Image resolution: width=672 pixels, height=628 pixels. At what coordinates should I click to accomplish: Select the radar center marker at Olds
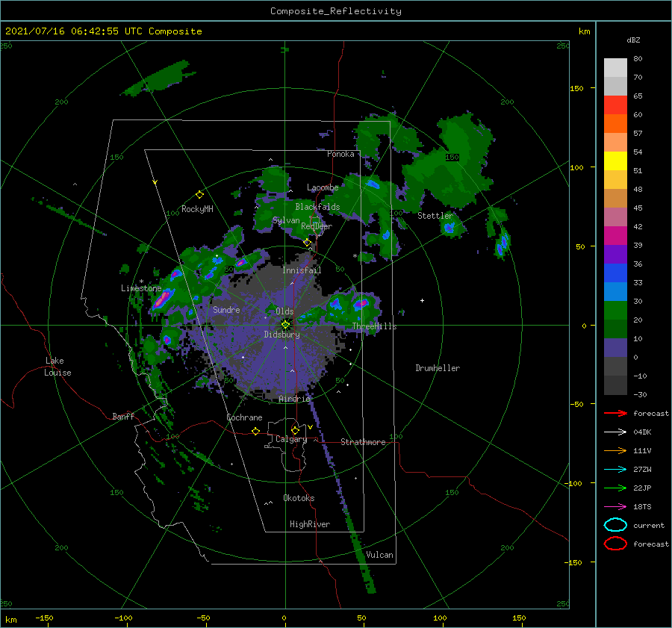(x=285, y=325)
